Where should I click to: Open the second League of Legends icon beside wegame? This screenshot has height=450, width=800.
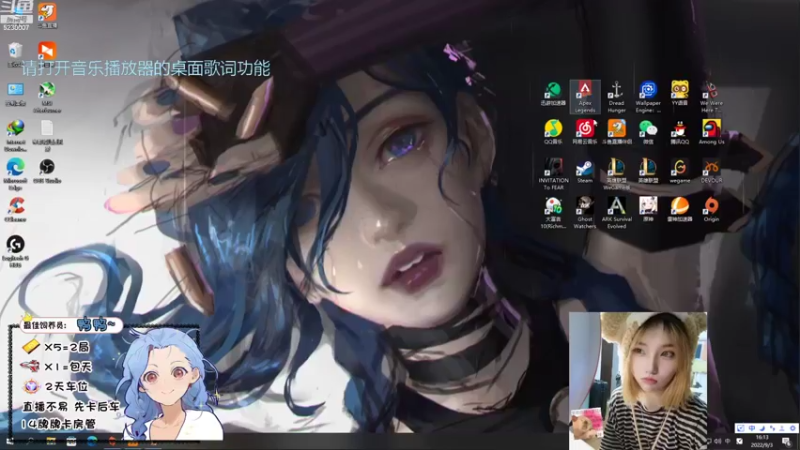(648, 171)
